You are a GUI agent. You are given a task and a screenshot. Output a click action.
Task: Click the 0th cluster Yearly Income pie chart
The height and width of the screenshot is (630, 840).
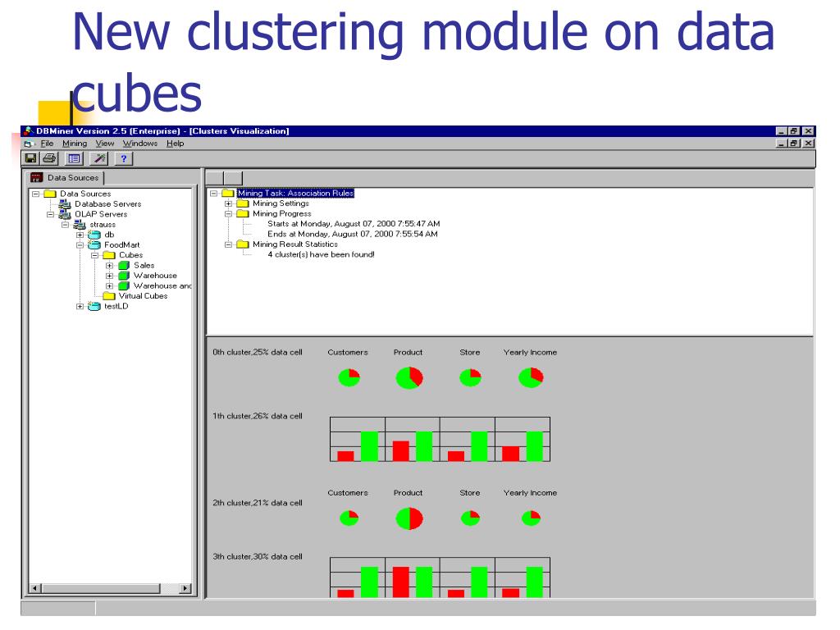tap(531, 377)
